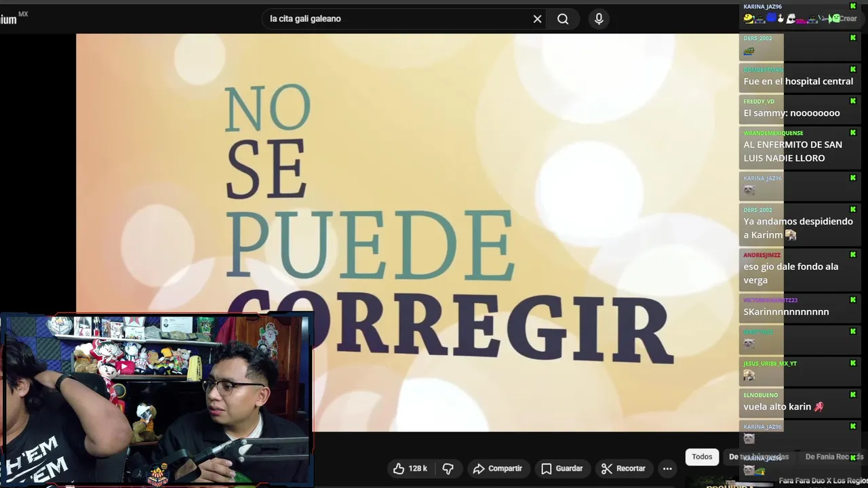Image resolution: width=868 pixels, height=488 pixels.
Task: Select the 'De Fania Records' chip
Action: tap(834, 457)
